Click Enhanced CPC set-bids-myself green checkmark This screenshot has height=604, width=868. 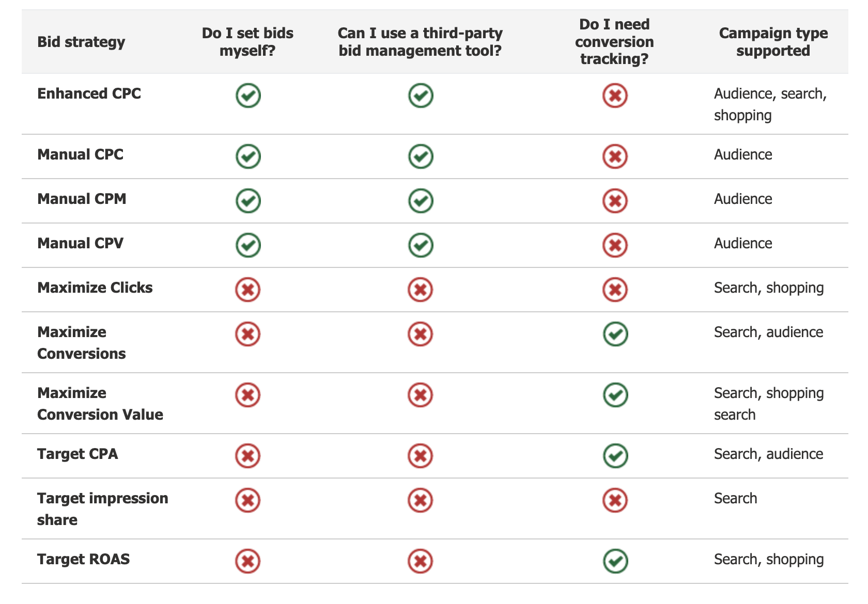click(x=248, y=96)
